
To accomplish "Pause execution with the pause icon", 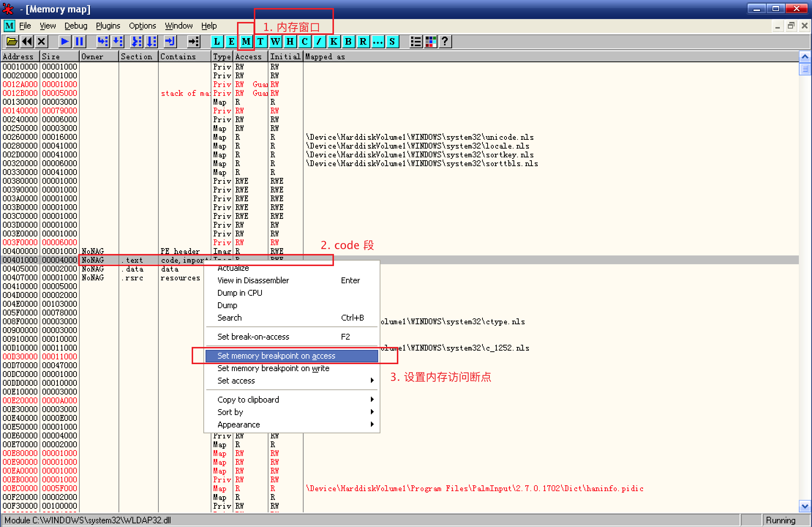I will 79,42.
